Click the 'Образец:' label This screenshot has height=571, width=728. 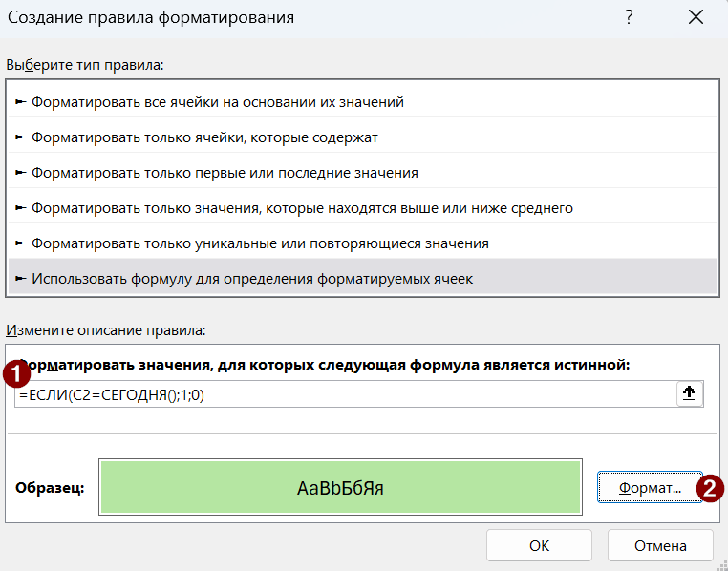pyautogui.click(x=50, y=488)
